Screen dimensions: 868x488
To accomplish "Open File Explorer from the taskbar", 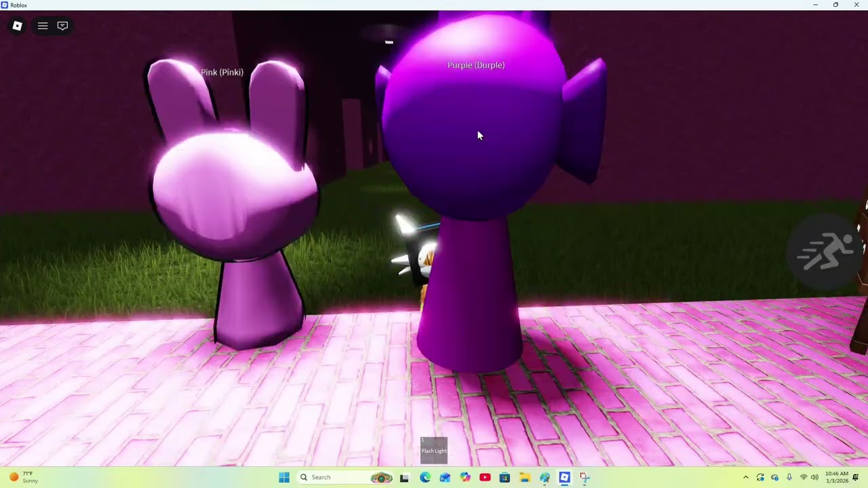I will [525, 477].
